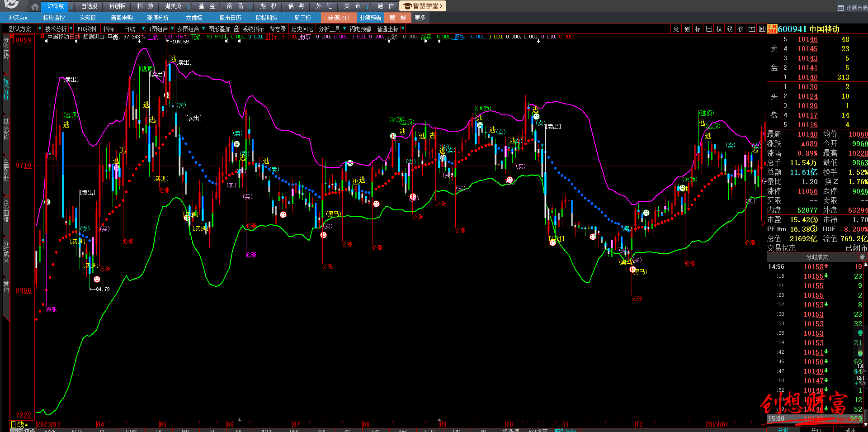
Task: Open the 闪电预警 alert tool
Action: click(x=360, y=29)
